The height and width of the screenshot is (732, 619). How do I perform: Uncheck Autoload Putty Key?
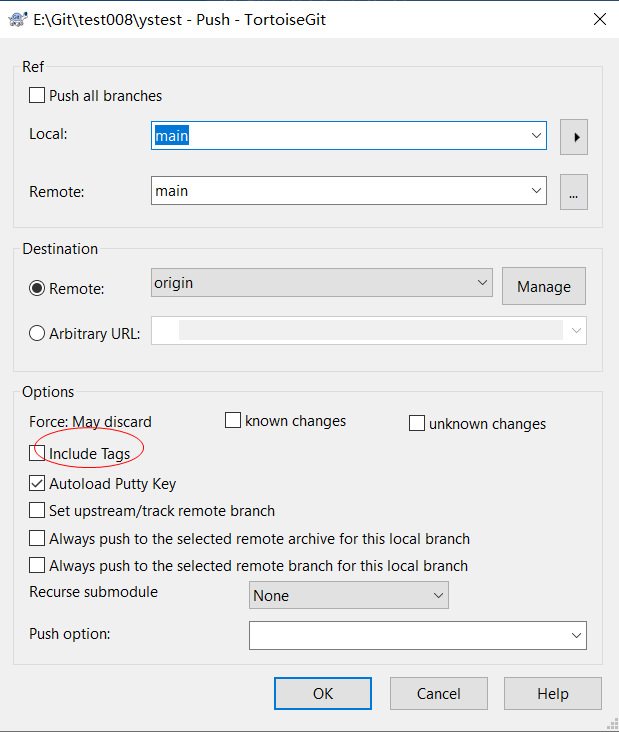[x=37, y=483]
